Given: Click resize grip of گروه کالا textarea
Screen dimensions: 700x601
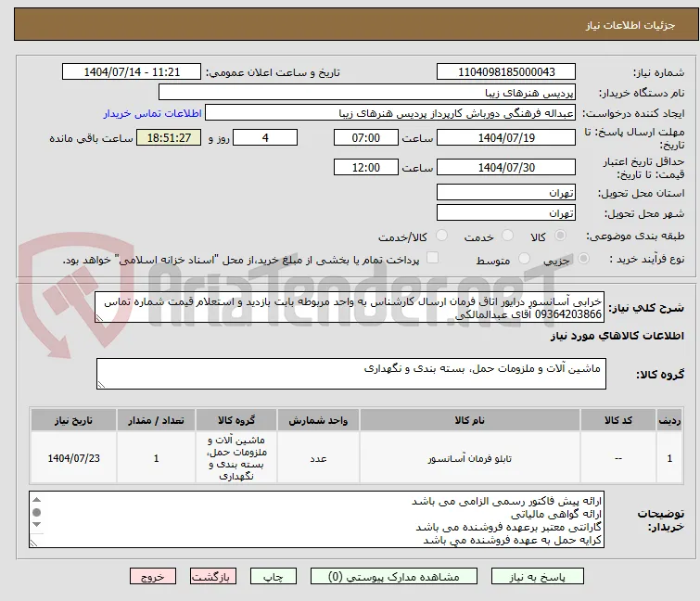Looking at the screenshot, I should (101, 385).
